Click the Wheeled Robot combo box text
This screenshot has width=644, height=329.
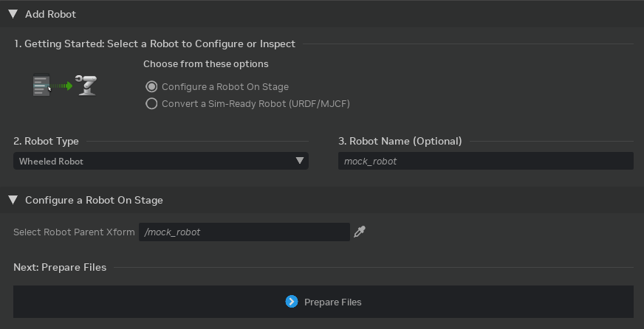click(x=52, y=161)
